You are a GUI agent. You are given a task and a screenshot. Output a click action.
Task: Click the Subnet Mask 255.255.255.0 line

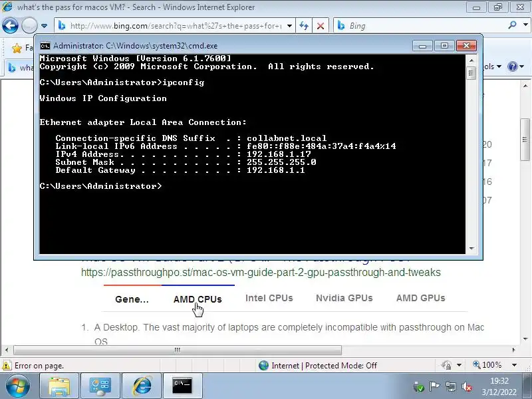(186, 162)
